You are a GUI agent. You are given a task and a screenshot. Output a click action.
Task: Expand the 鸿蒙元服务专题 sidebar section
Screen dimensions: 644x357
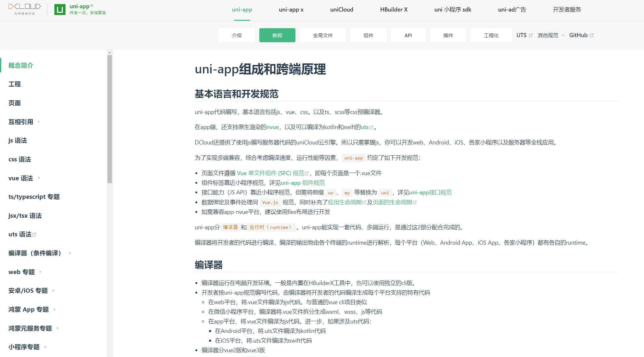(x=34, y=328)
